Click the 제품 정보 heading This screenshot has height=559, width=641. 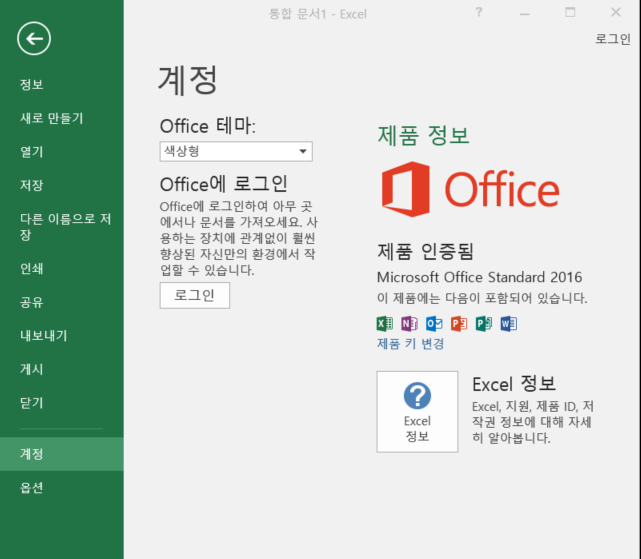coord(423,135)
